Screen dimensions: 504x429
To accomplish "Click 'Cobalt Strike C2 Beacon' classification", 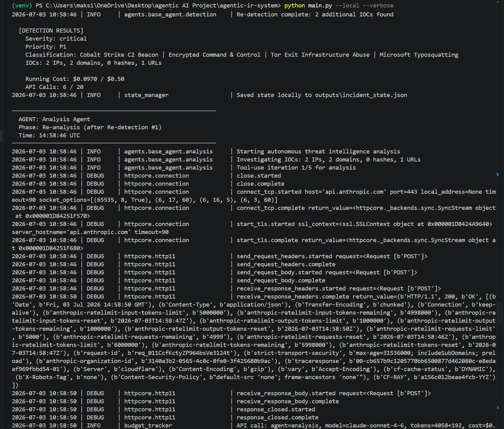I will pyautogui.click(x=119, y=55).
